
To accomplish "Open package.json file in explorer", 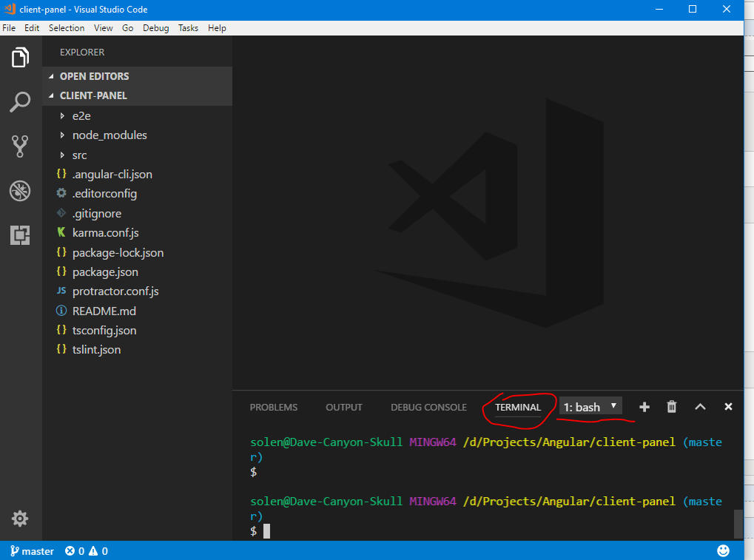I will click(105, 272).
